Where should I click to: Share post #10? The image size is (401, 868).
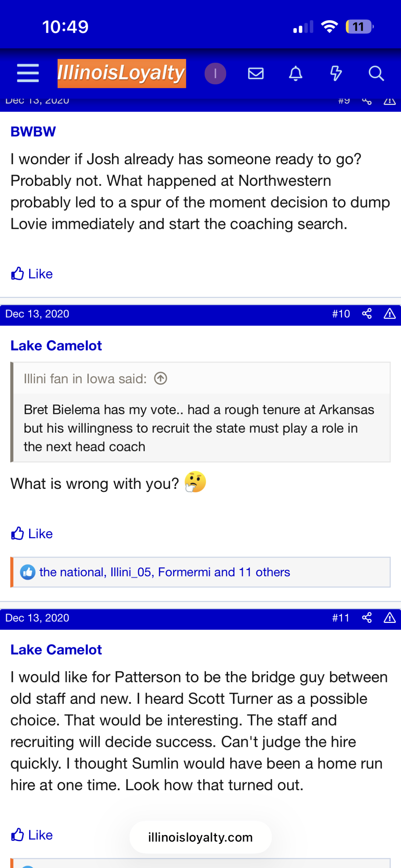point(367,314)
